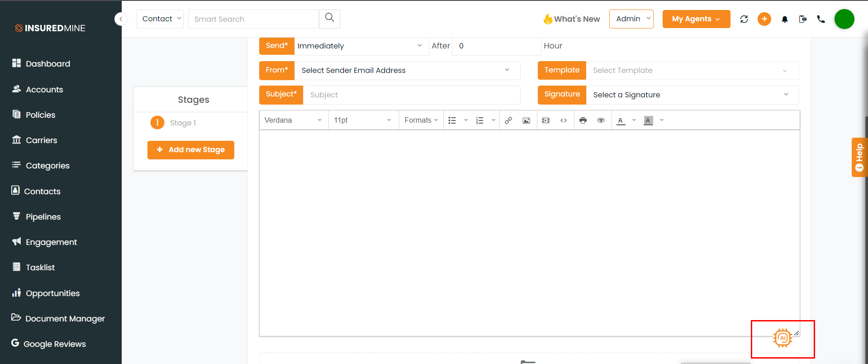Expand bullet list style arrow
The width and height of the screenshot is (868, 364).
[x=466, y=120]
